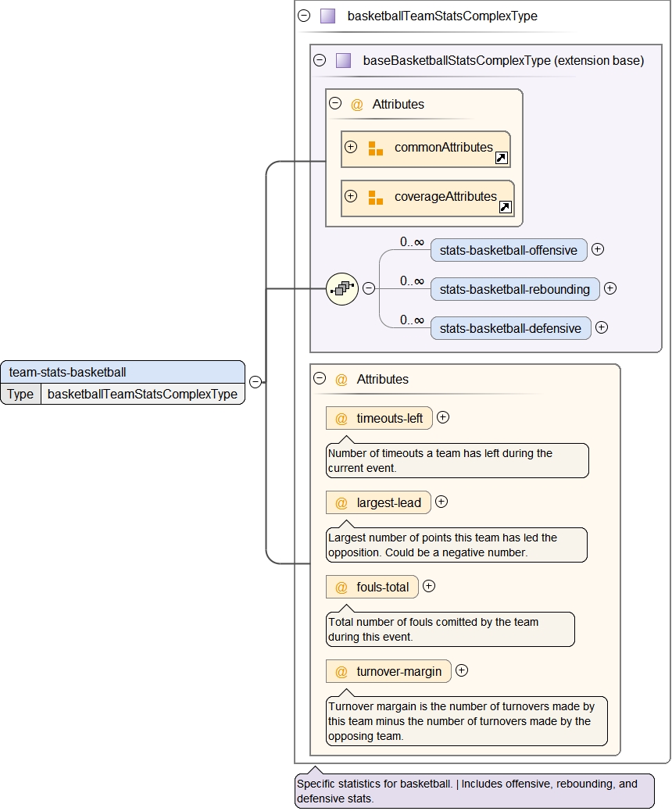Expand the stats-basketball-defensive element
This screenshot has width=672, height=811.
click(x=602, y=327)
